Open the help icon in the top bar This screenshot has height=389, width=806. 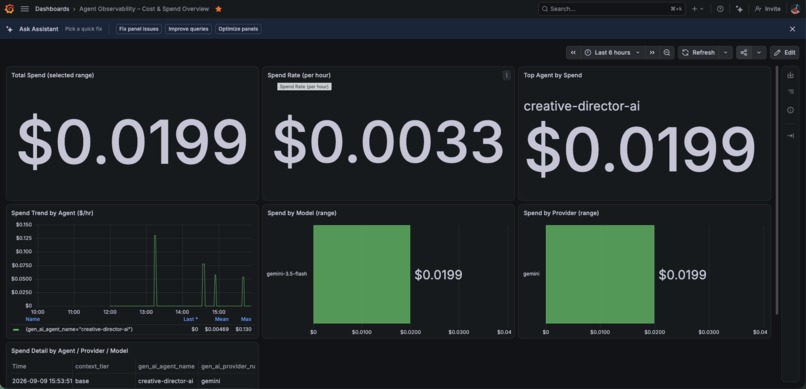coord(720,9)
